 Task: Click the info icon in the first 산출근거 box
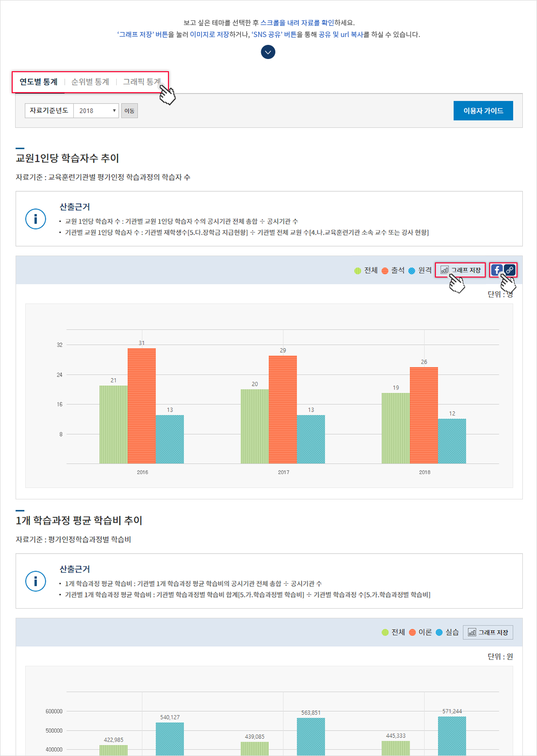pos(36,219)
